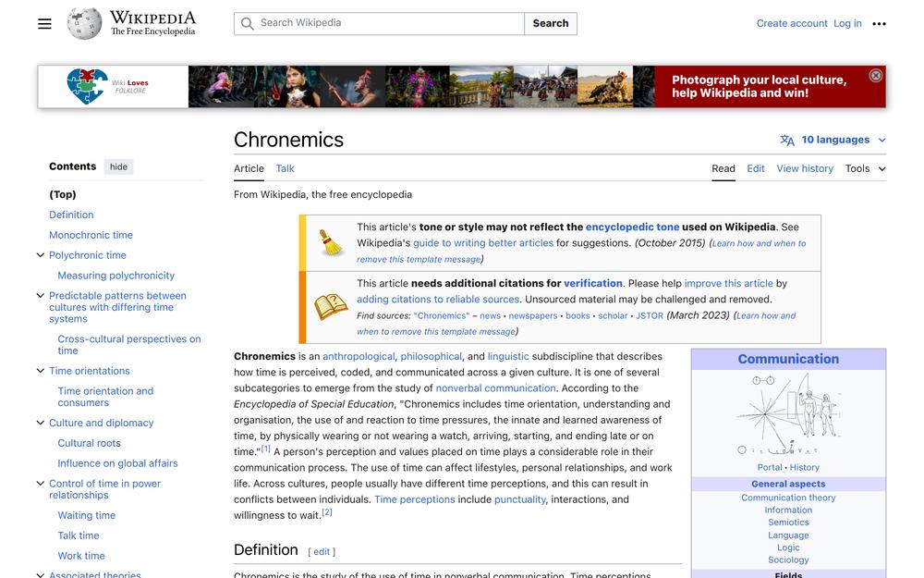Open the Pioneer plaque image in Communication box
This screenshot has width=924, height=578.
tap(788, 413)
